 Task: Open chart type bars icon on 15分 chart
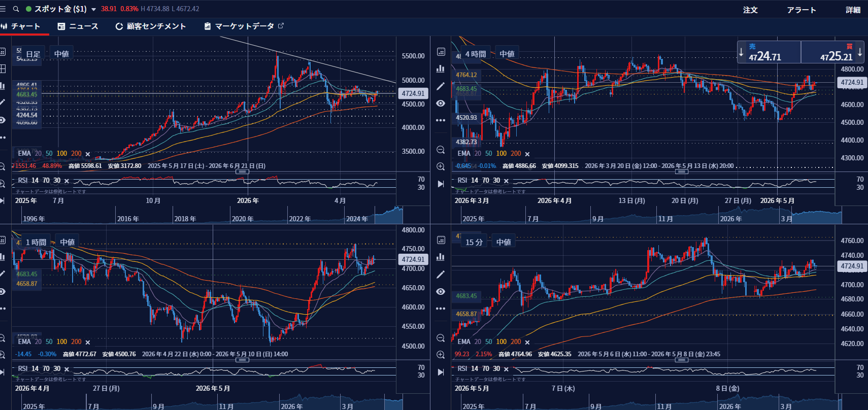[441, 257]
